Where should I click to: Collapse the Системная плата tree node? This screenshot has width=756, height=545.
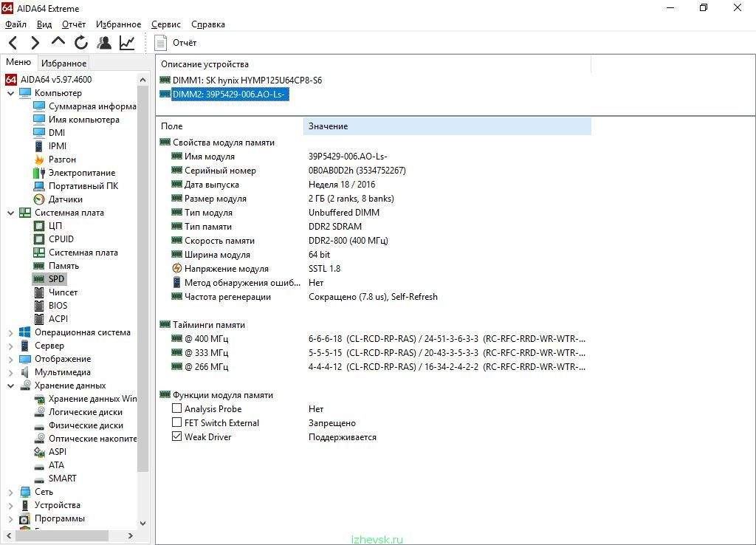[10, 212]
